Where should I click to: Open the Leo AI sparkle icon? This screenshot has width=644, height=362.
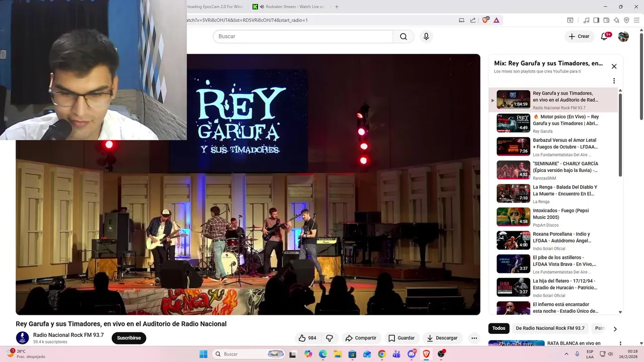[616, 20]
